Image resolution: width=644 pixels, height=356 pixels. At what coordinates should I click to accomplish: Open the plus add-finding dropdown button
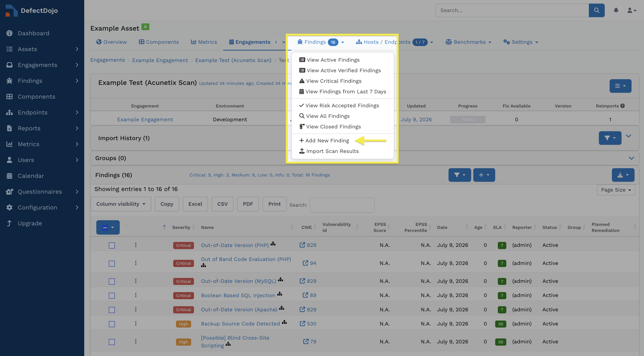484,175
